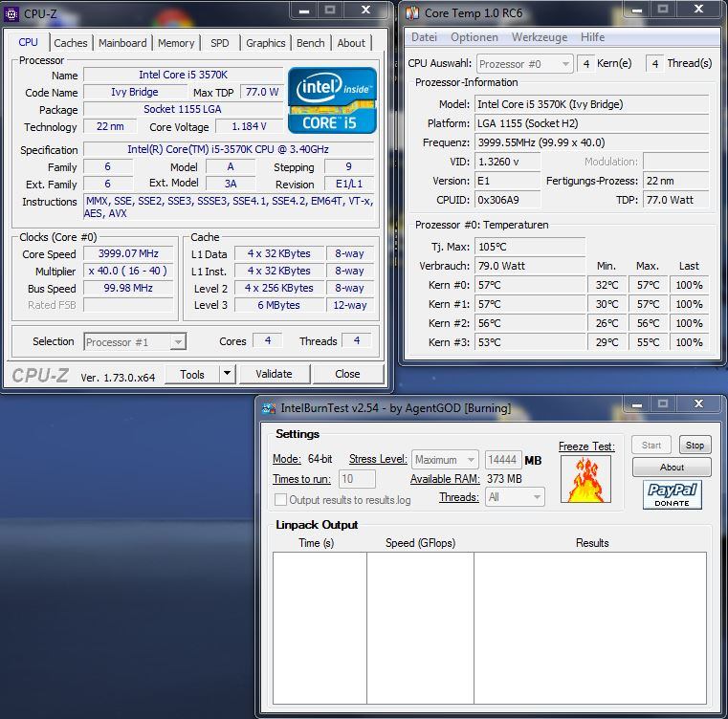Click the Times to run field
The width and height of the screenshot is (728, 719).
[x=357, y=479]
